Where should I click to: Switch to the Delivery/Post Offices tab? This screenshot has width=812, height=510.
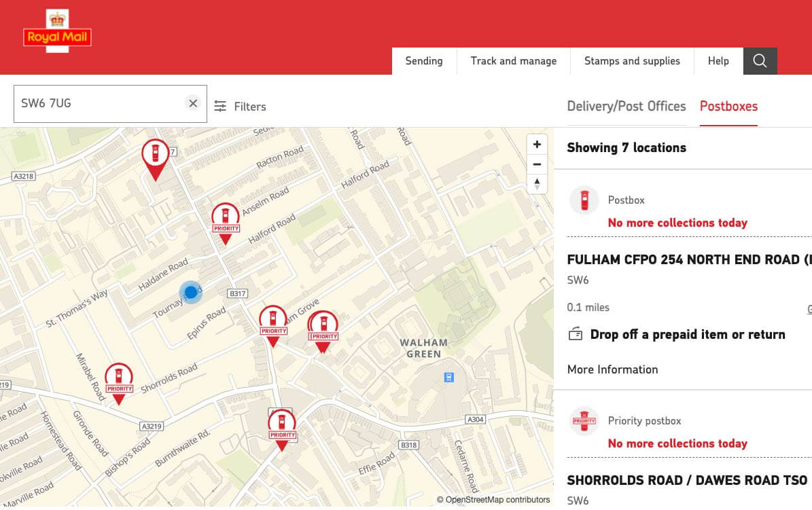[x=626, y=106]
